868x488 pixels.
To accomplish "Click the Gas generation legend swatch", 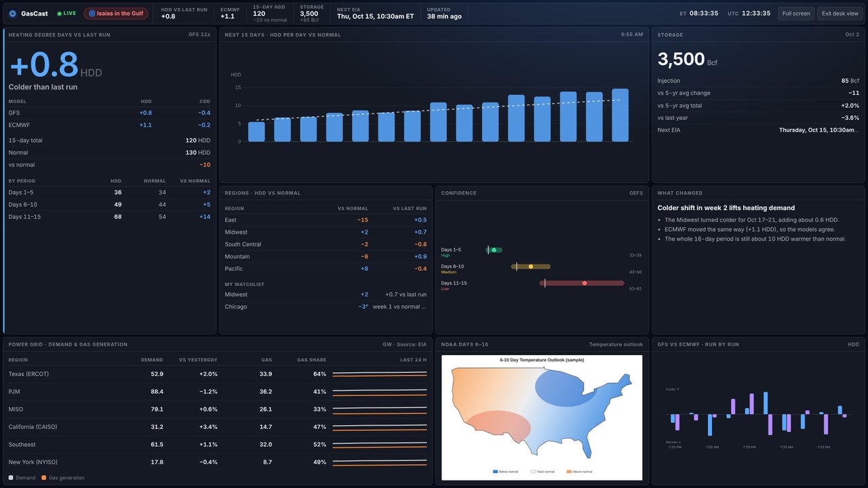I will point(44,478).
